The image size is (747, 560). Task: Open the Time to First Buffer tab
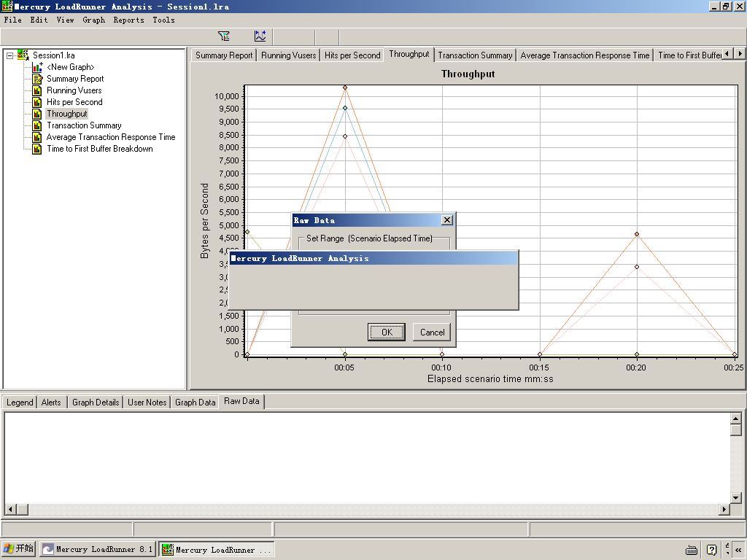tap(689, 55)
